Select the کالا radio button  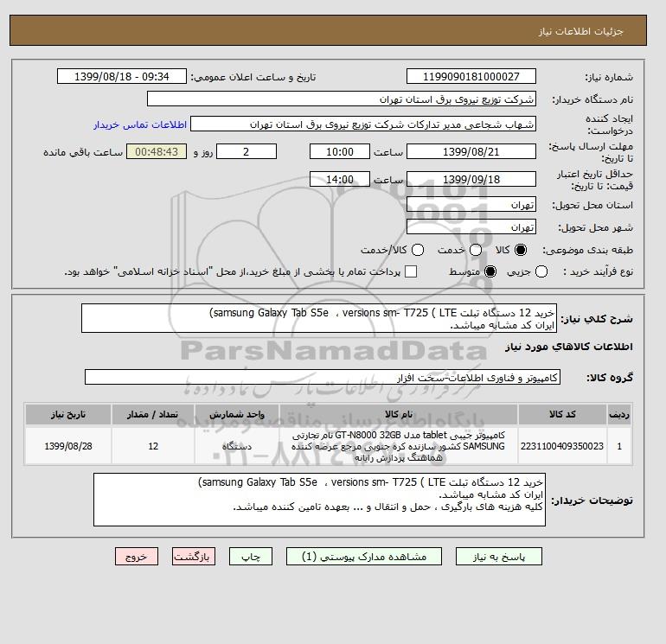click(x=521, y=250)
